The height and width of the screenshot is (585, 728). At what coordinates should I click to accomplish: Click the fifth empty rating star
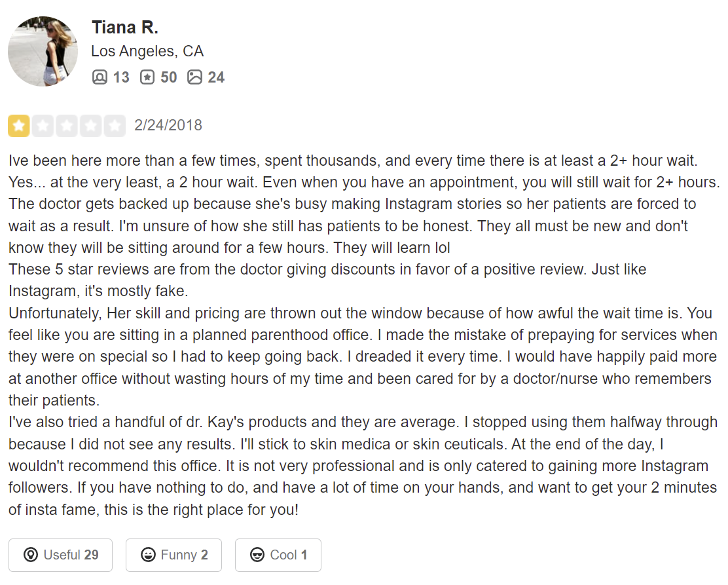115,126
